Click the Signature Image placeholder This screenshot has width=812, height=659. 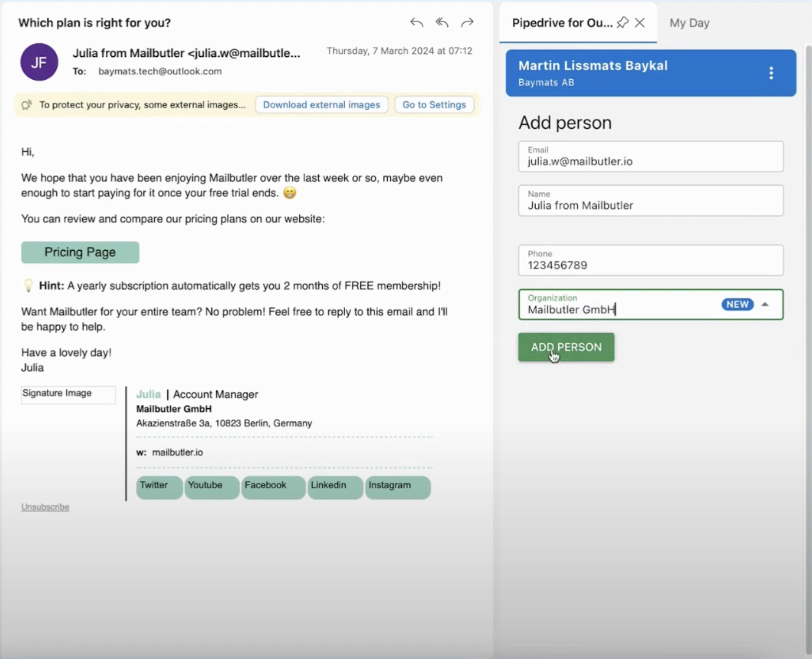(68, 394)
